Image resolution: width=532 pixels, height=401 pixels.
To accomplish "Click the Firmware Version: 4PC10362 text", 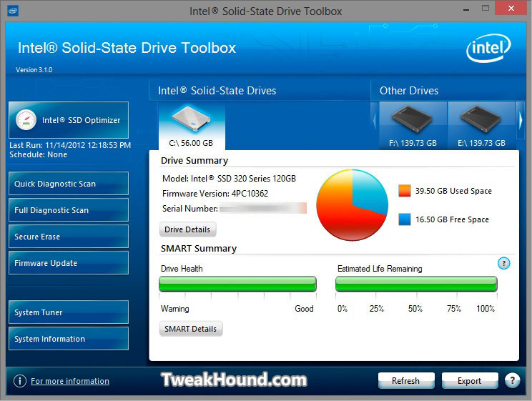I will 215,194.
